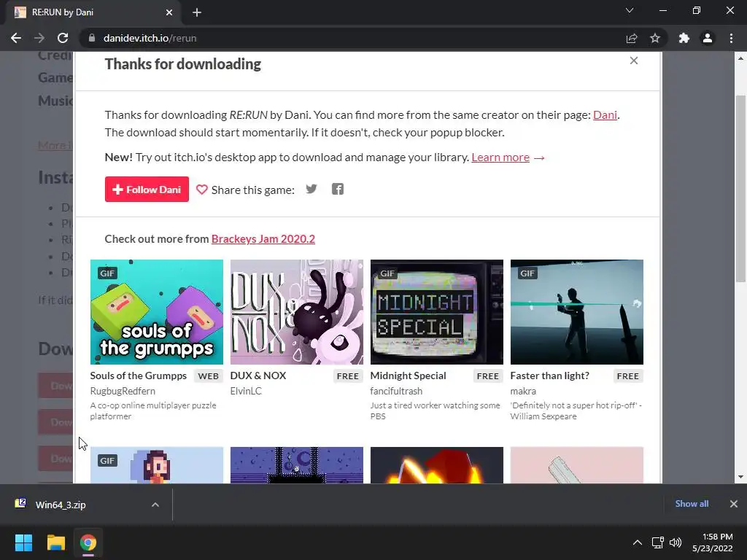Open second-row pixel girl GIF thumbnail
747x560 pixels.
pyautogui.click(x=157, y=465)
